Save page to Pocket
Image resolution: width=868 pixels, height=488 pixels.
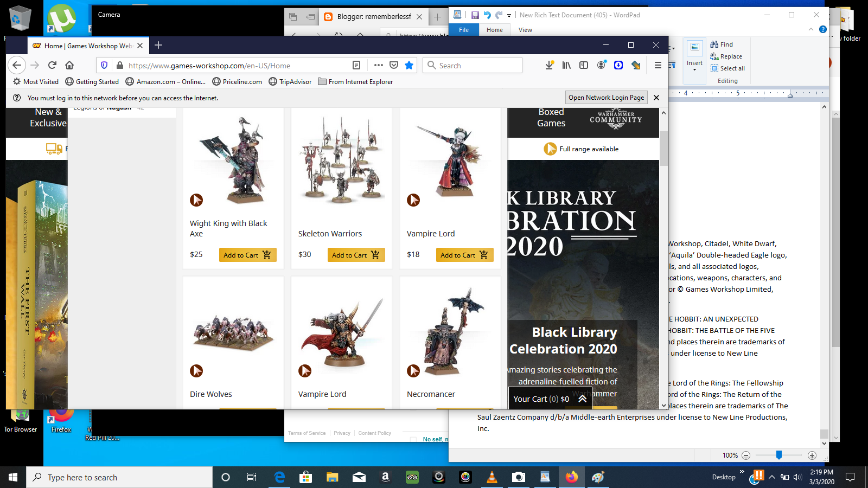tap(394, 65)
